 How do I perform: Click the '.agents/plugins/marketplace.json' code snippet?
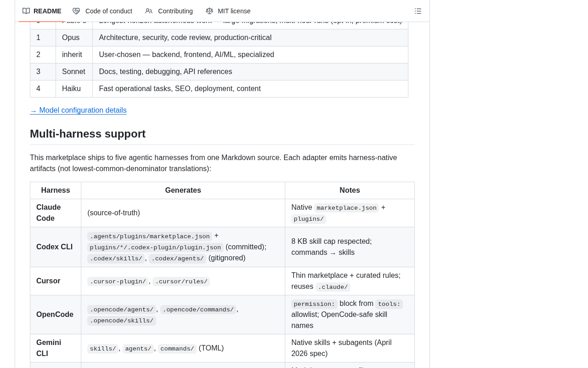[150, 236]
